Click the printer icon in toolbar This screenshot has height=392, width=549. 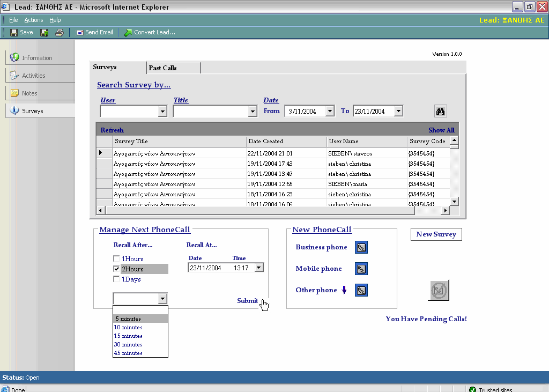coord(60,33)
